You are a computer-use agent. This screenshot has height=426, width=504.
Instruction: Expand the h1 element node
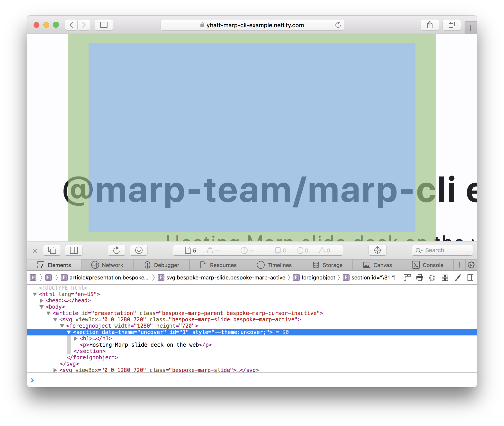(x=76, y=339)
